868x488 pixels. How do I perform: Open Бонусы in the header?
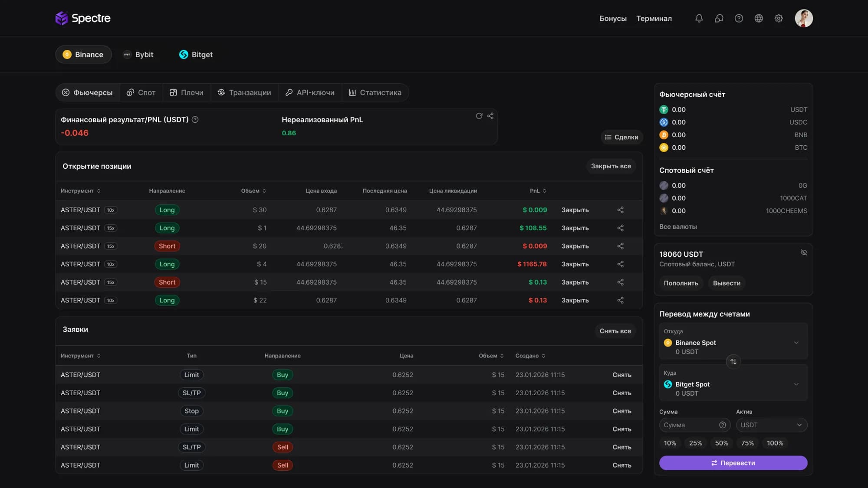coord(613,19)
